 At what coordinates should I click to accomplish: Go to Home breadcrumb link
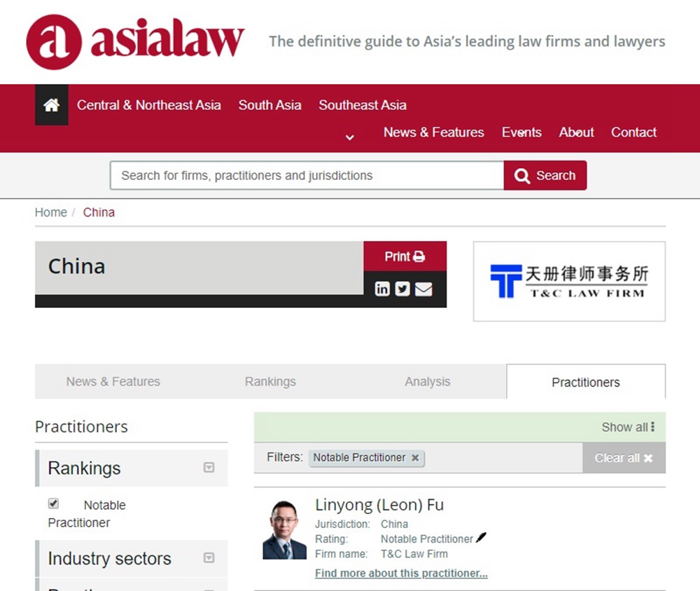coord(51,212)
